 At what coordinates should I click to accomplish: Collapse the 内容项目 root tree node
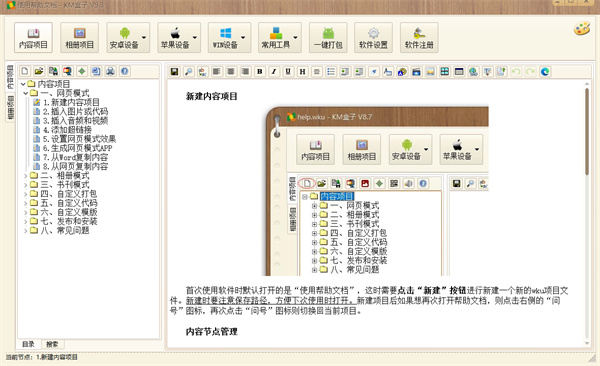pyautogui.click(x=23, y=84)
